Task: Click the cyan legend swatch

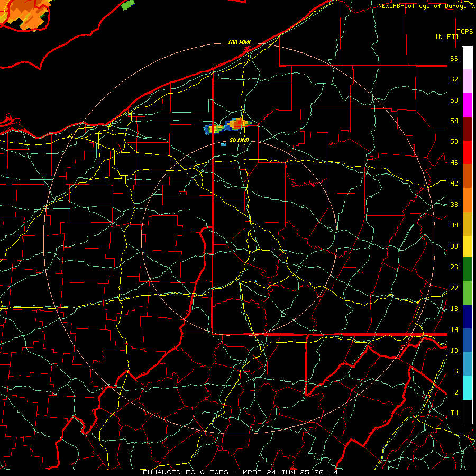Action: coord(467,388)
